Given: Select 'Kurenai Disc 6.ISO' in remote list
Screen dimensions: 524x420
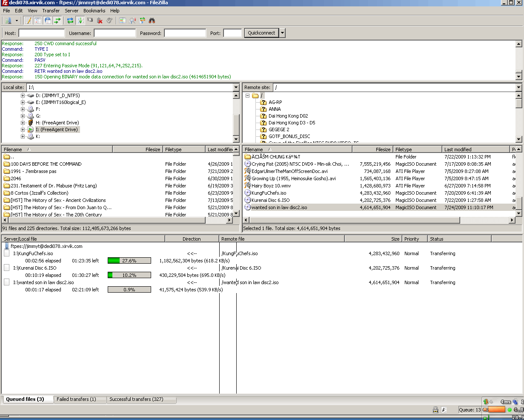Looking at the screenshot, I should point(270,200).
